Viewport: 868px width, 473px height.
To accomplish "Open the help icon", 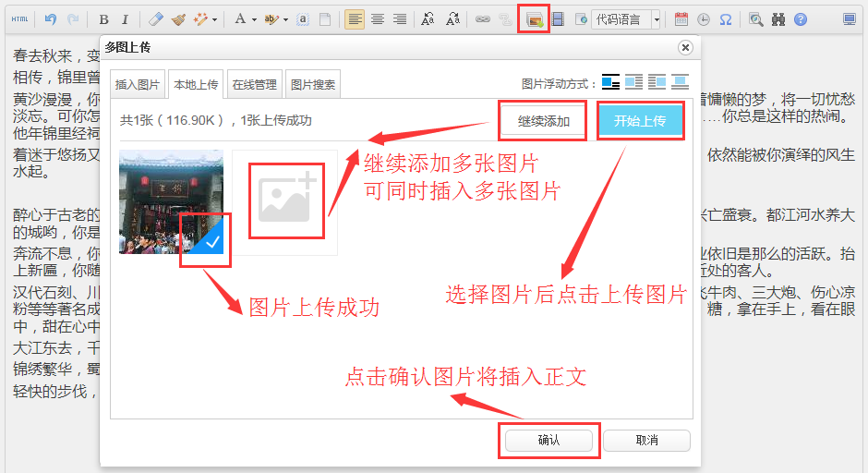I will (801, 19).
